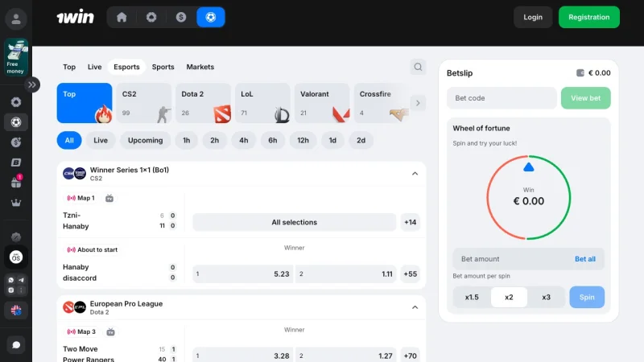Select the soccer ball sports icon in sidebar
This screenshot has width=644, height=362.
[x=16, y=122]
